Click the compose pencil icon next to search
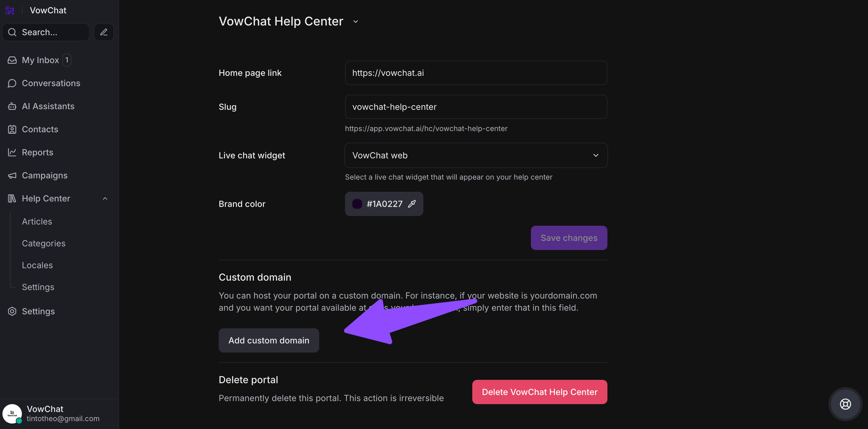The width and height of the screenshot is (868, 429). coord(104,32)
